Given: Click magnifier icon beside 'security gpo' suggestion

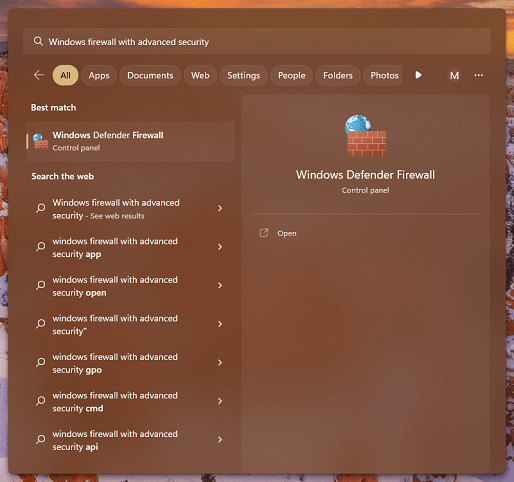Looking at the screenshot, I should [x=41, y=362].
